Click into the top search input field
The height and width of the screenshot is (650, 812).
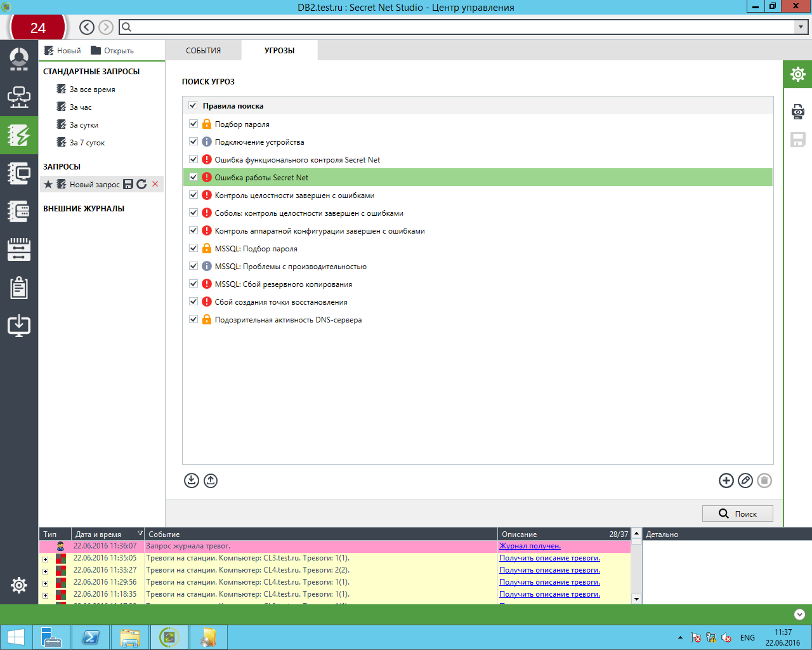463,27
